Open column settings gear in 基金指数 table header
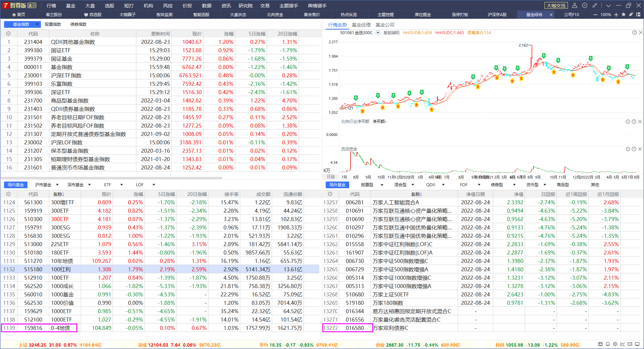The width and height of the screenshot is (644, 349). pyautogui.click(x=8, y=33)
